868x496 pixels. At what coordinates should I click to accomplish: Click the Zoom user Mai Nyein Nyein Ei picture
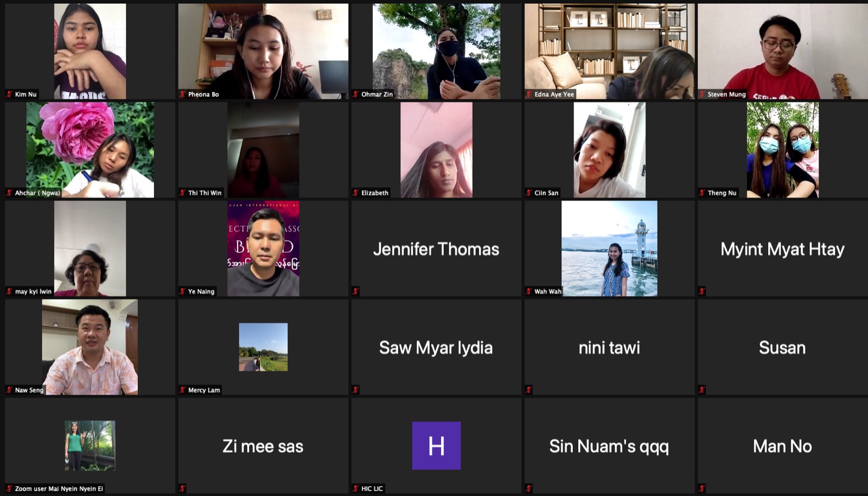[90, 446]
